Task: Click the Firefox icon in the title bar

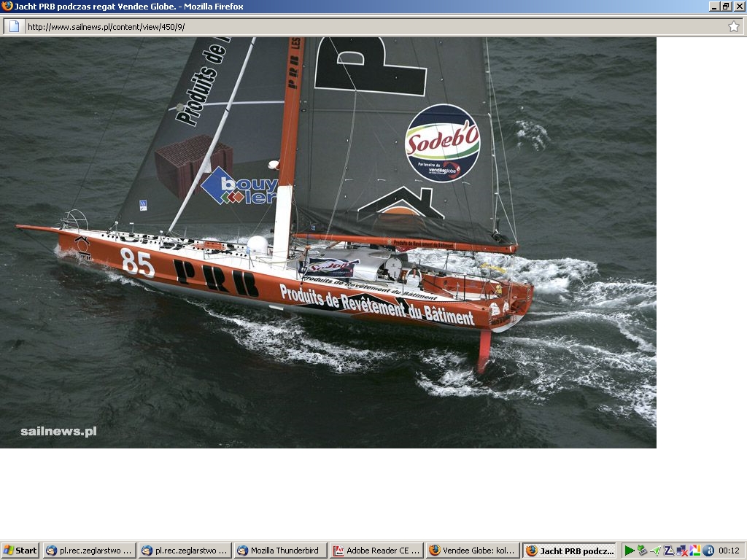Action: pos(7,6)
